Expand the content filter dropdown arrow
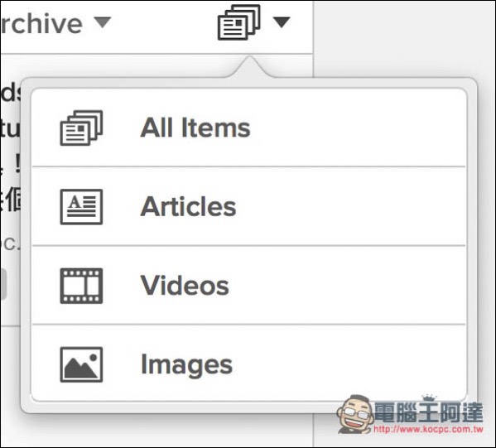The height and width of the screenshot is (448, 496). (282, 22)
